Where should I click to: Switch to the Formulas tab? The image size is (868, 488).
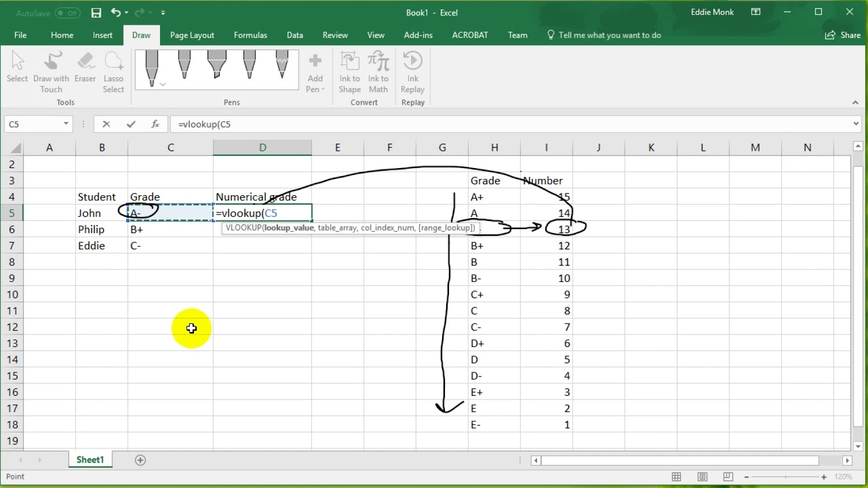click(250, 35)
